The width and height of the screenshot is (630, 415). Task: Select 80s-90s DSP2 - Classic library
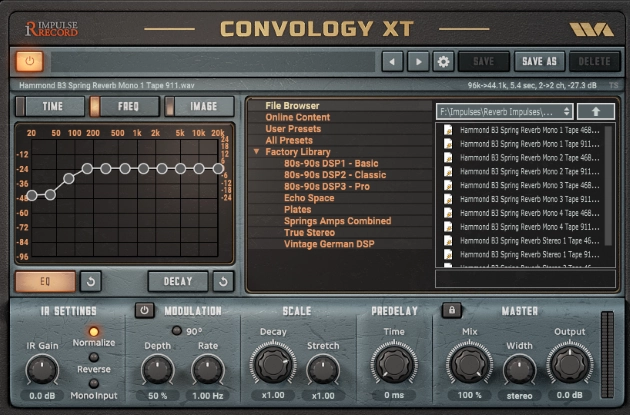pos(335,175)
